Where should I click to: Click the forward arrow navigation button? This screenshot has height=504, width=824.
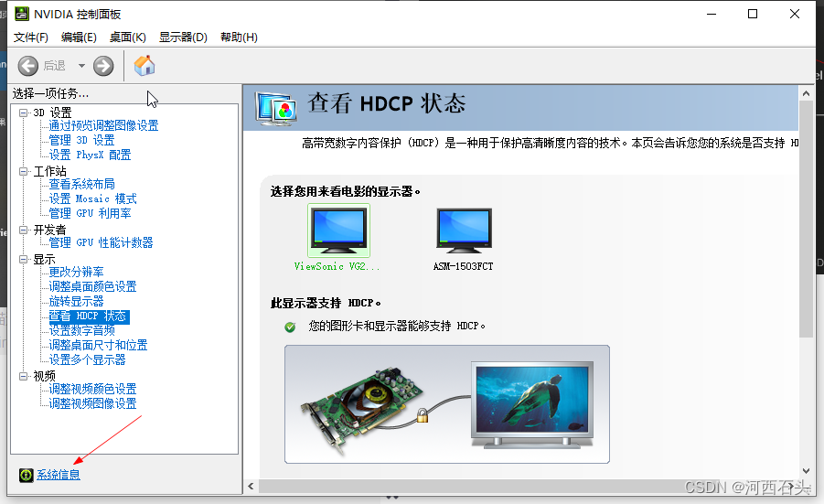click(x=103, y=66)
